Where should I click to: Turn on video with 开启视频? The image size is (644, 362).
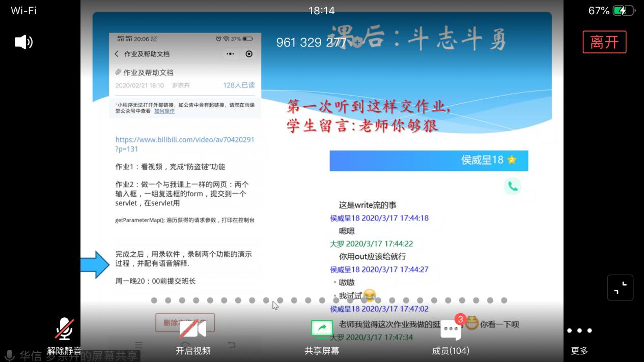tap(193, 335)
